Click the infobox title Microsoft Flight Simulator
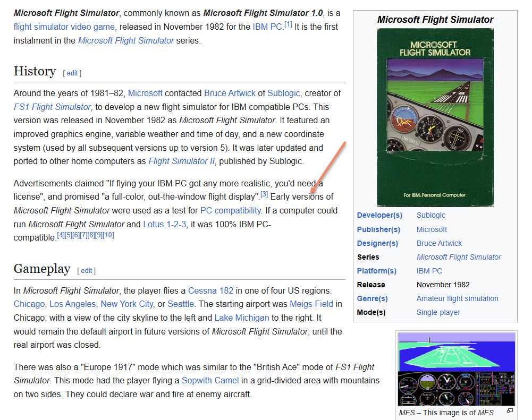This screenshot has height=420, width=532. pos(435,20)
